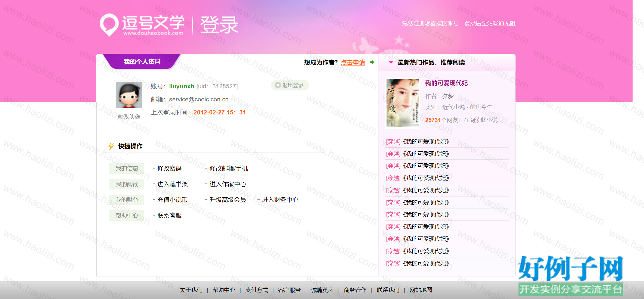Select the 我的个人资料 tab
Viewport: 644px width, 299px height.
tap(142, 62)
